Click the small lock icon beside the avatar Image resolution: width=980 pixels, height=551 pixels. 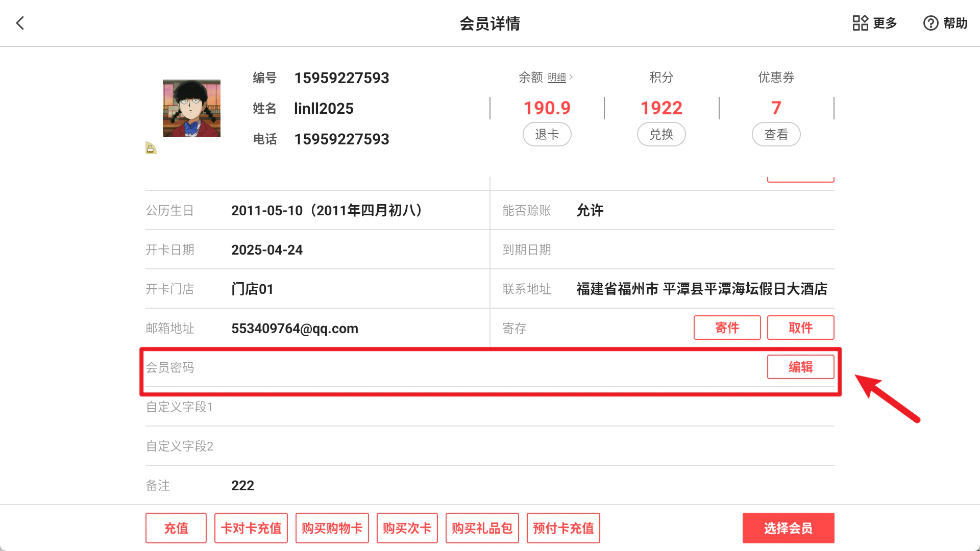[151, 148]
